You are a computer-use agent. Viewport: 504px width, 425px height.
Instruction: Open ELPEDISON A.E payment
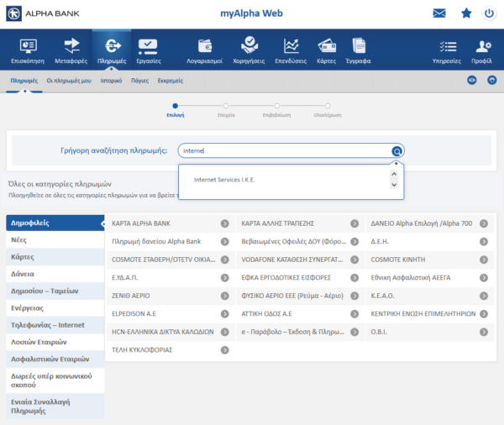coord(171,314)
